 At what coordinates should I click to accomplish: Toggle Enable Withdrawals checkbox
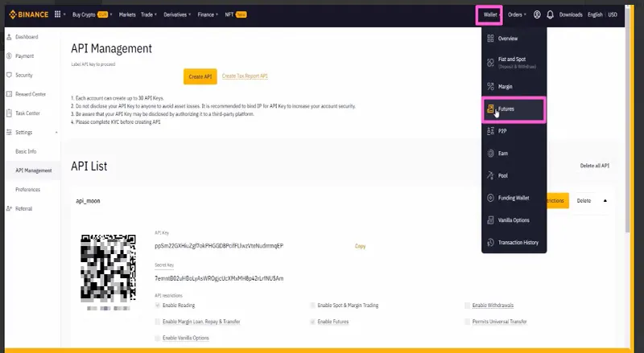[467, 306]
